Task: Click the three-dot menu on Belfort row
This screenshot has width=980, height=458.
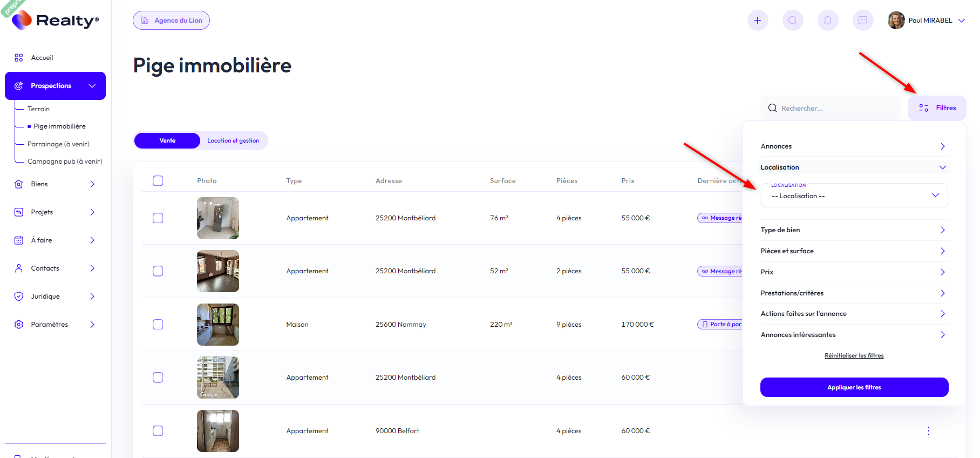Action: click(928, 431)
